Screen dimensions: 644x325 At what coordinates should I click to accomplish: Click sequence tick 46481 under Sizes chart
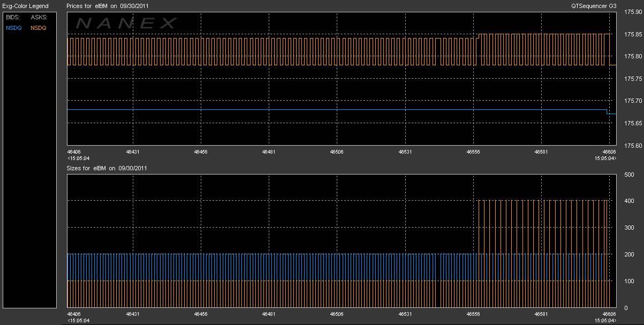coord(269,314)
